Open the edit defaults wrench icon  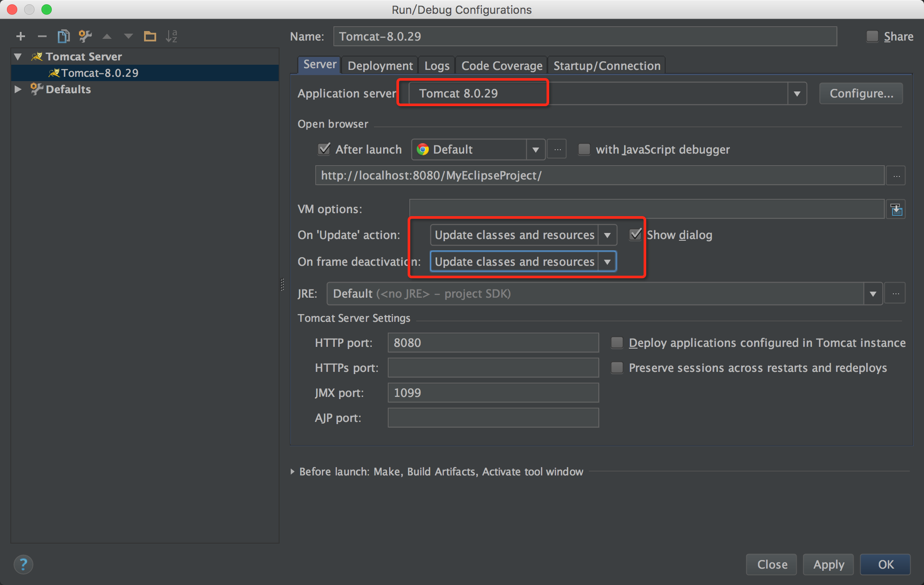click(x=85, y=36)
